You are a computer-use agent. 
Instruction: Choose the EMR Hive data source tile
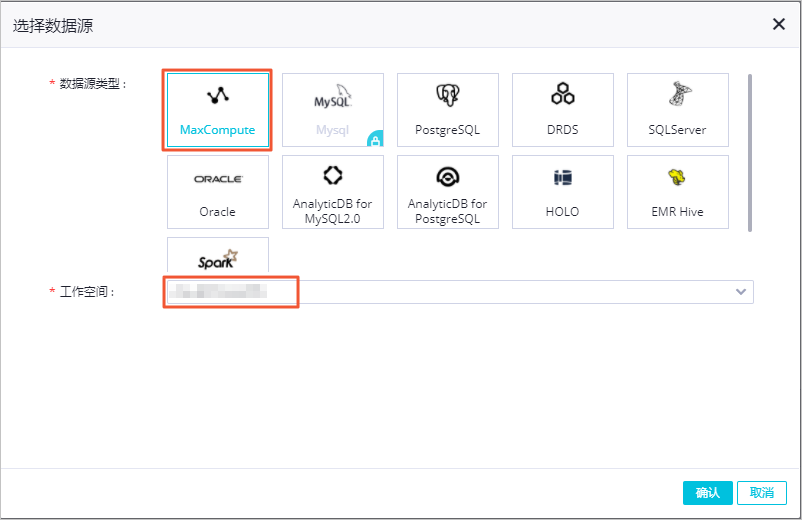tap(678, 192)
